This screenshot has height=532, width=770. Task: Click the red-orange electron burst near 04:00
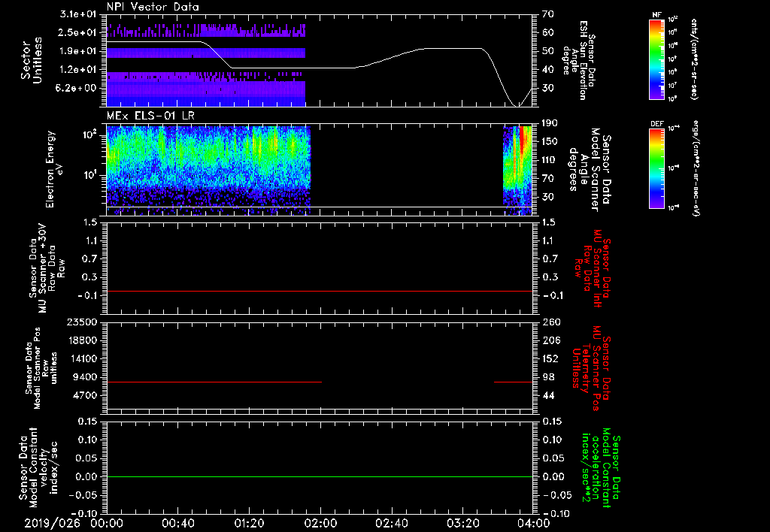523,142
